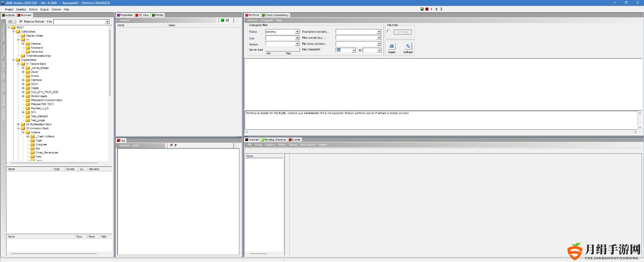The image size is (644, 262).
Task: Open the Canal menu in Log panel
Action: click(x=136, y=146)
